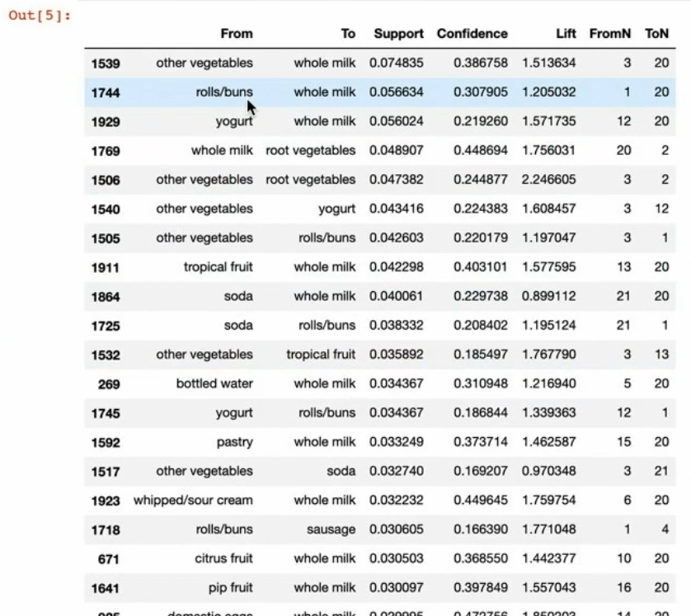Click the FromN column header

[609, 34]
